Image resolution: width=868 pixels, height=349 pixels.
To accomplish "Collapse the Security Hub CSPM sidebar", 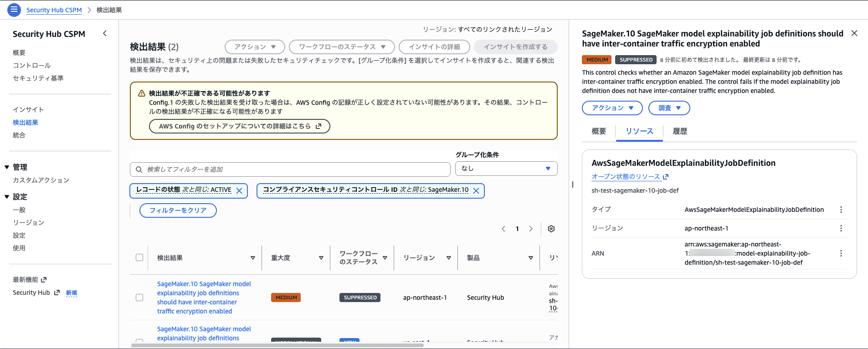I will coord(105,33).
